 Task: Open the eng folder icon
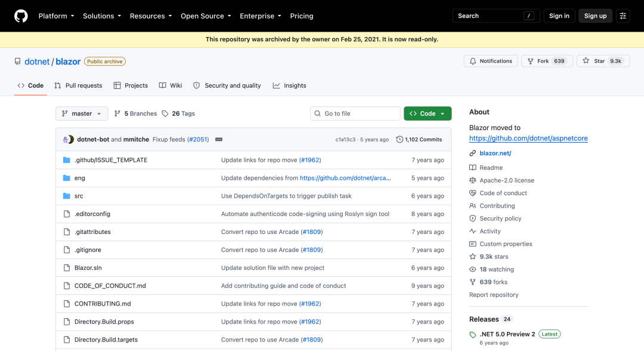(67, 178)
